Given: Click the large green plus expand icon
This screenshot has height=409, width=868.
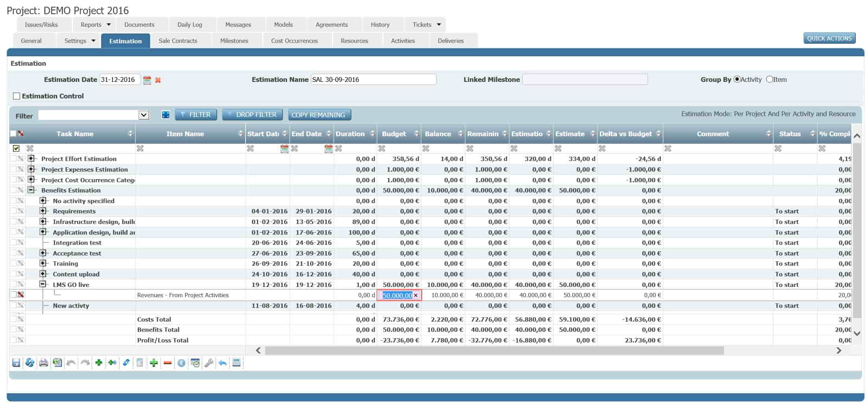Looking at the screenshot, I should tap(154, 363).
